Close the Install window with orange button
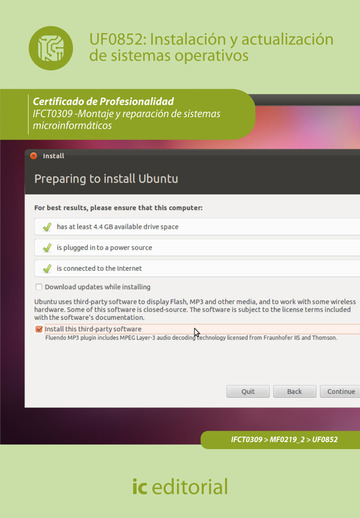 tap(33, 156)
